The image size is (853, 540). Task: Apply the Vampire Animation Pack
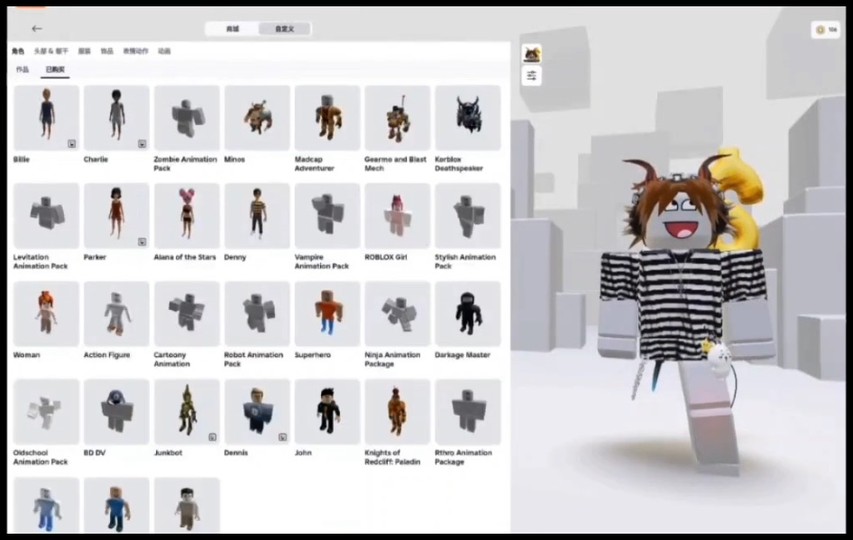coord(327,216)
